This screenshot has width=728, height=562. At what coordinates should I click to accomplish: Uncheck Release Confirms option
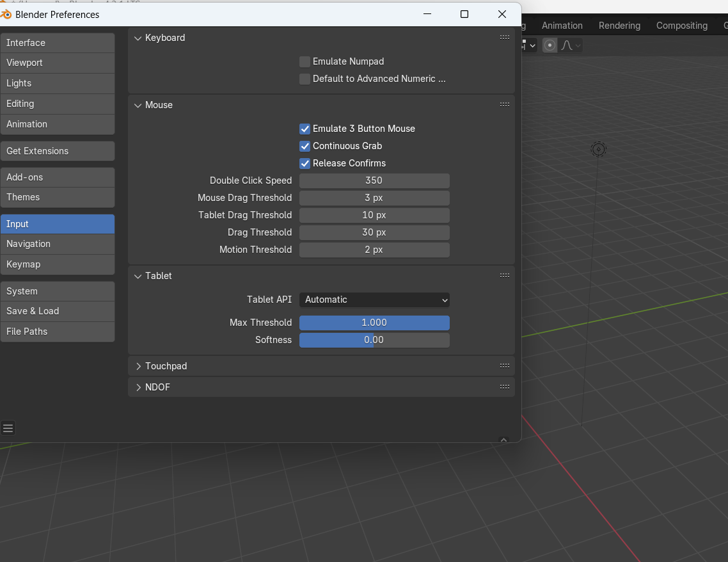click(x=305, y=163)
